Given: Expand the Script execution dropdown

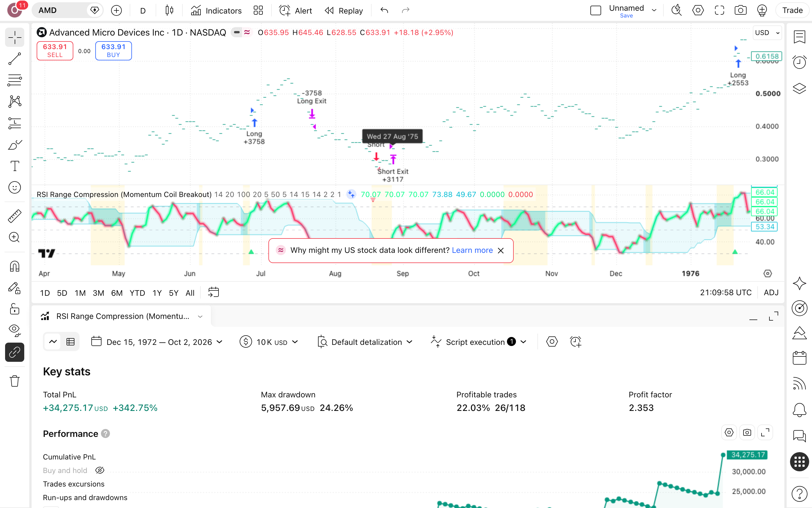Looking at the screenshot, I should pos(478,342).
